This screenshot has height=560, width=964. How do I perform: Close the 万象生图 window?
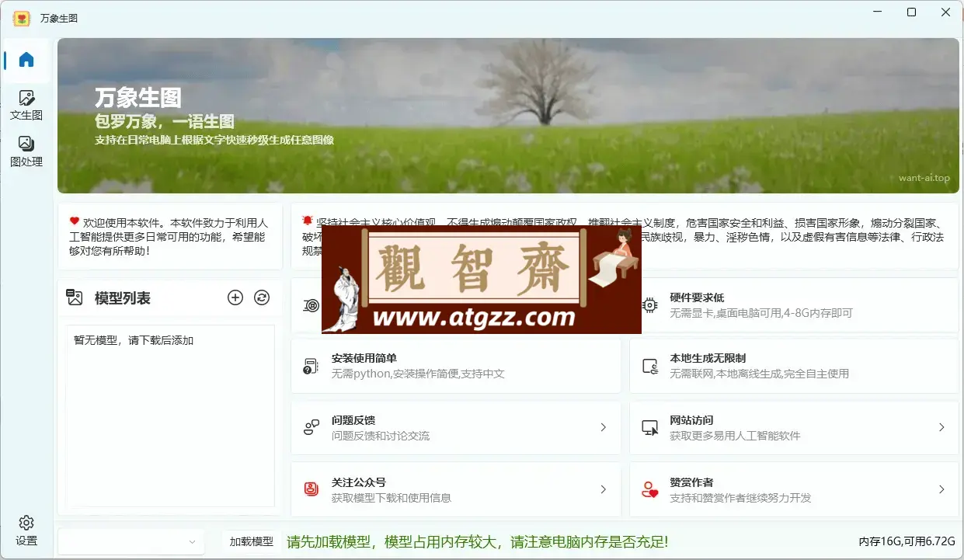(x=946, y=12)
